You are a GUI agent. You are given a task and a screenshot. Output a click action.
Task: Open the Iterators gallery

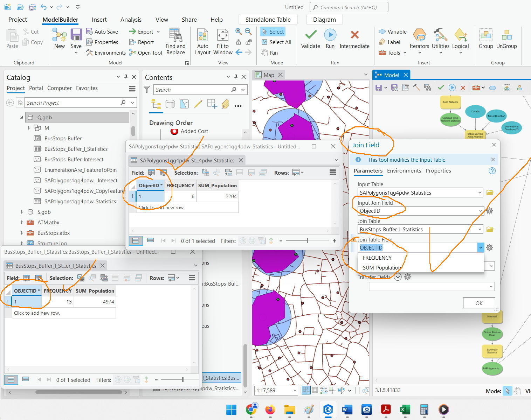419,40
